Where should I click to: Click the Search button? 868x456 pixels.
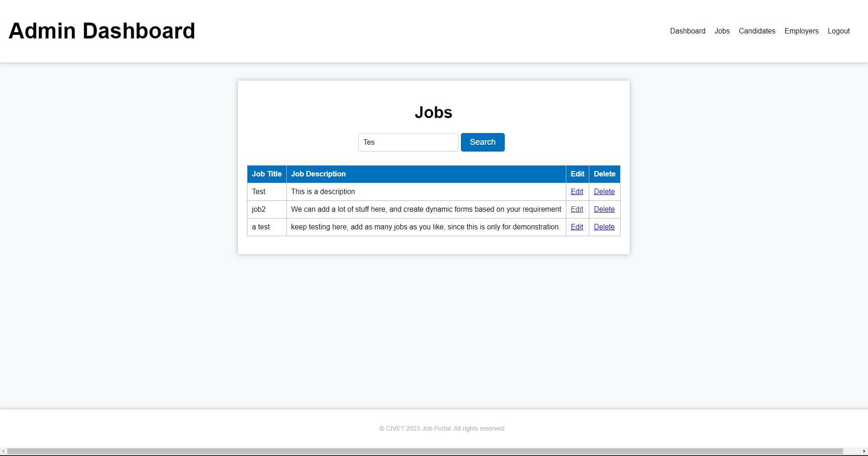tap(482, 142)
